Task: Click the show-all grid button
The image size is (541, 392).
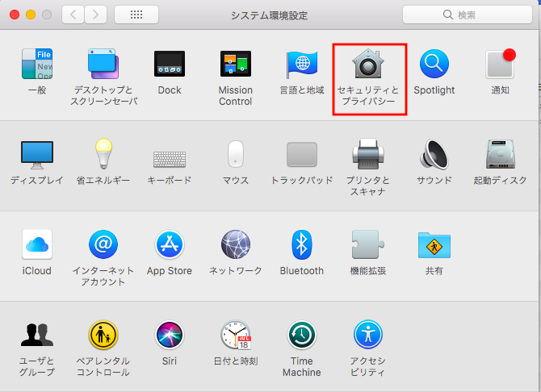Action: 136,15
